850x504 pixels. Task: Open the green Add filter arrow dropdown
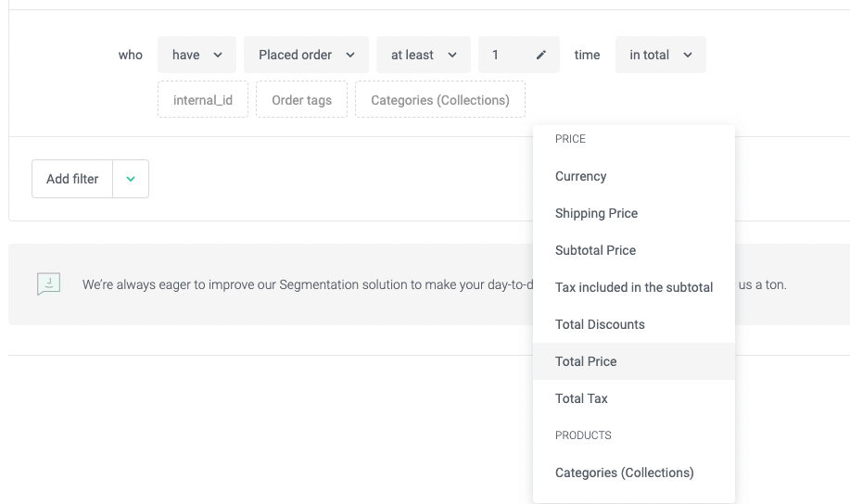click(x=131, y=179)
